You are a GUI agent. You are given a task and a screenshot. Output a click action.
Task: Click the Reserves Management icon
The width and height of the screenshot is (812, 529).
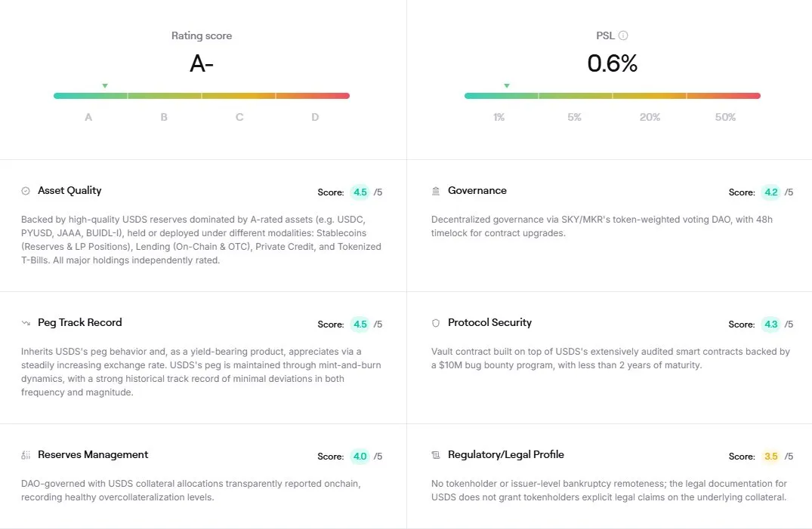[x=26, y=455]
